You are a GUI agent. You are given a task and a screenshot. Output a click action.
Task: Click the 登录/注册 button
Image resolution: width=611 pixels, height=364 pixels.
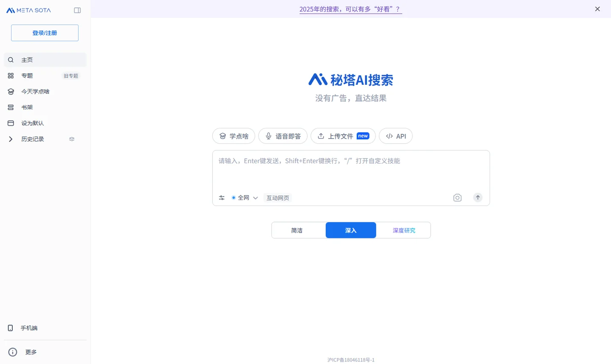point(45,33)
